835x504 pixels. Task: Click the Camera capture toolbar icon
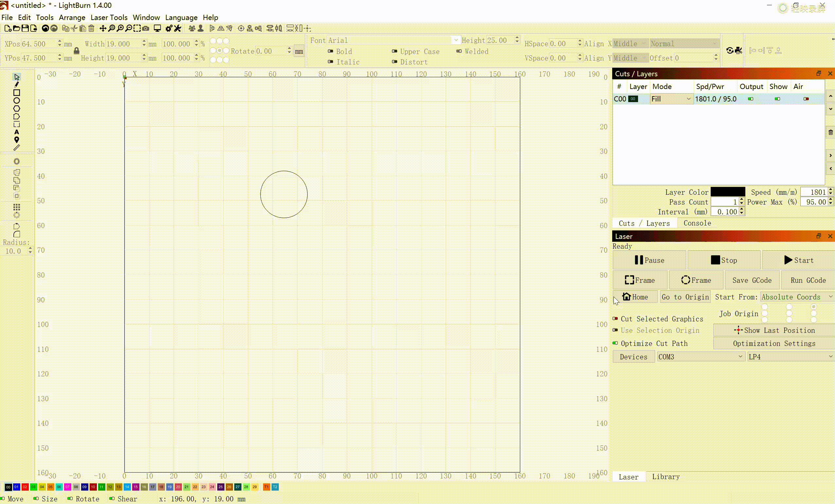tap(146, 28)
